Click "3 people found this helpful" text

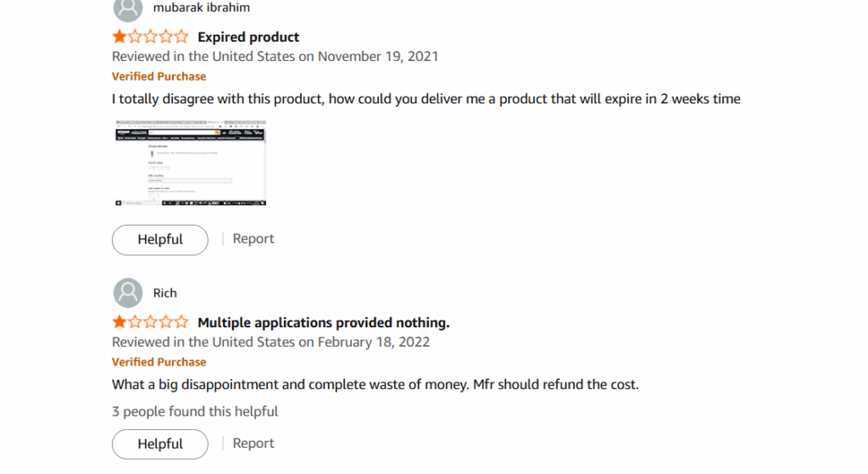click(195, 411)
